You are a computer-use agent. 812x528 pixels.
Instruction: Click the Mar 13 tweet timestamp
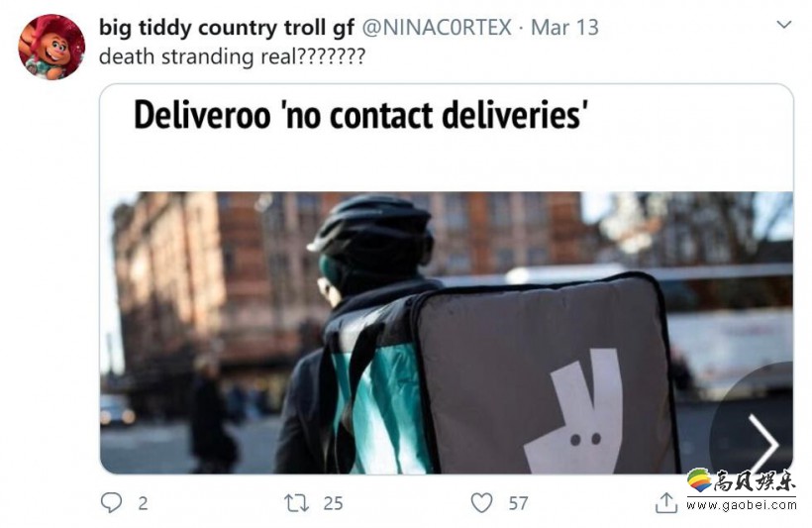564,28
